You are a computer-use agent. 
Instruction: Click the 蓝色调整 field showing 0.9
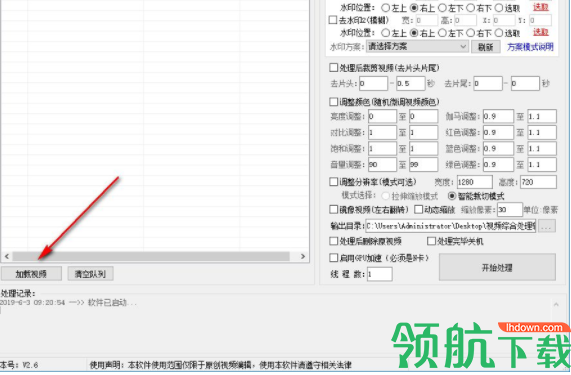click(x=498, y=149)
